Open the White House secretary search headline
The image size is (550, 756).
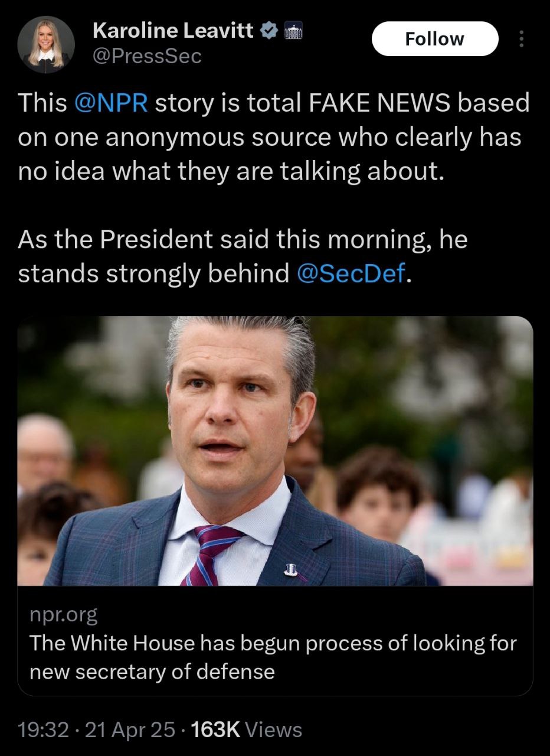click(273, 656)
